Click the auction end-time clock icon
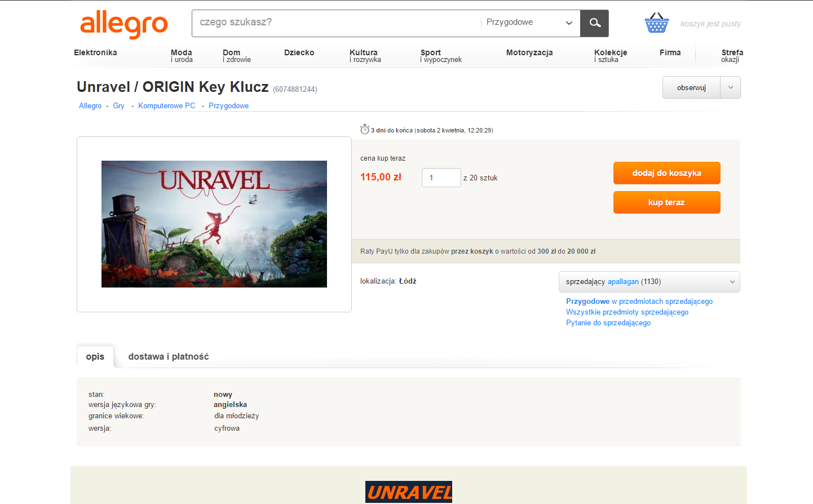The image size is (813, 504). pos(365,130)
